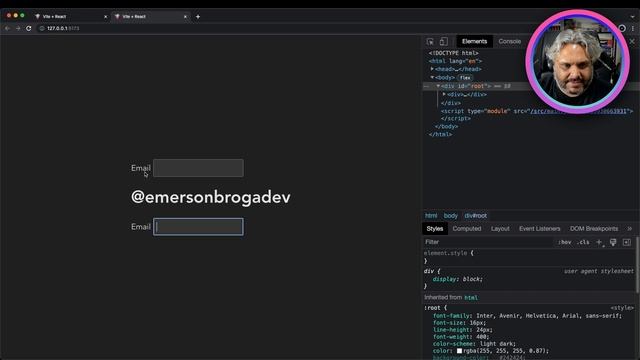Viewport: 640px width, 360px height.
Task: Focus the bottom Email input field
Action: pos(198,227)
